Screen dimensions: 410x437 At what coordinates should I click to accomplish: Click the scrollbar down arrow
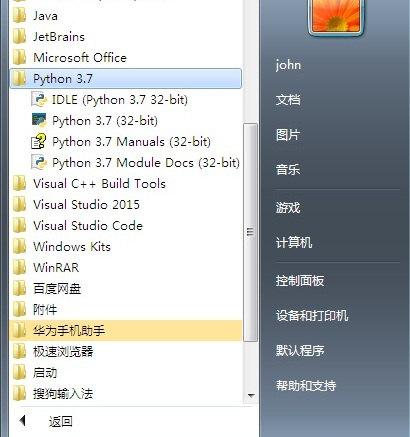(x=251, y=396)
